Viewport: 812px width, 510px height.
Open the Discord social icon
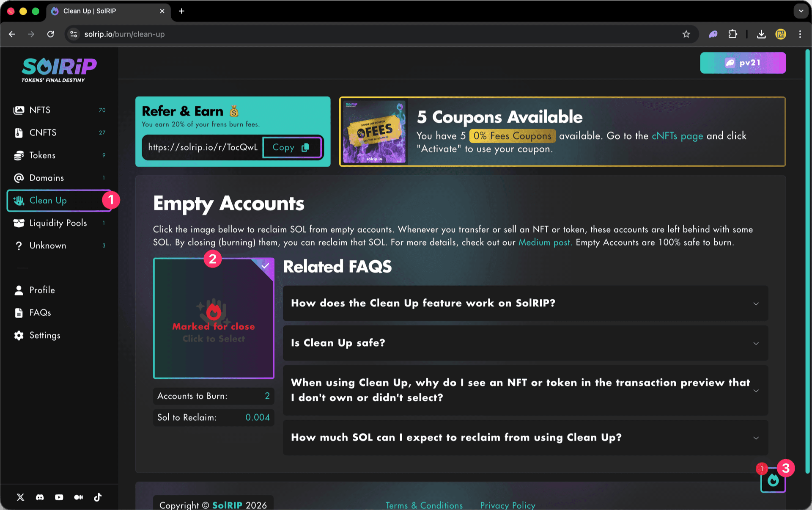pyautogui.click(x=40, y=497)
